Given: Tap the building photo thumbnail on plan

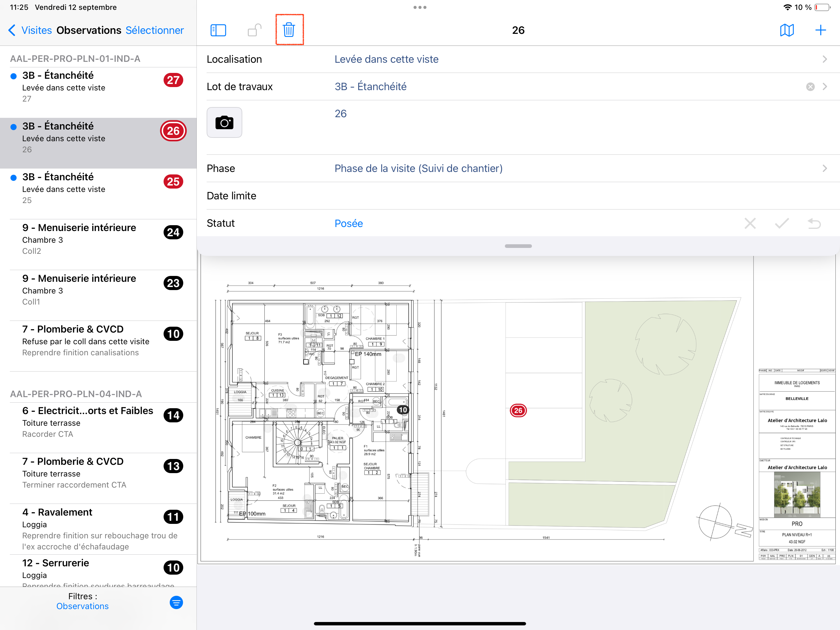Looking at the screenshot, I should [797, 494].
